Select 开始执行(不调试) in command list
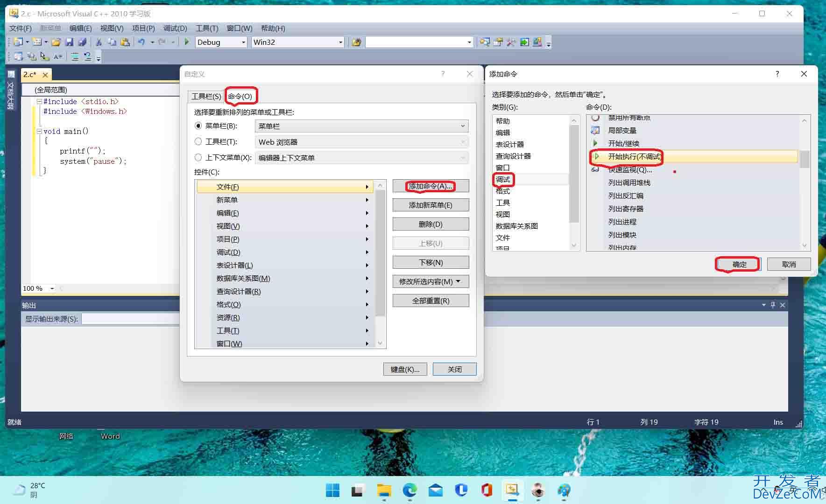Viewport: 826px width, 504px height. [x=693, y=156]
